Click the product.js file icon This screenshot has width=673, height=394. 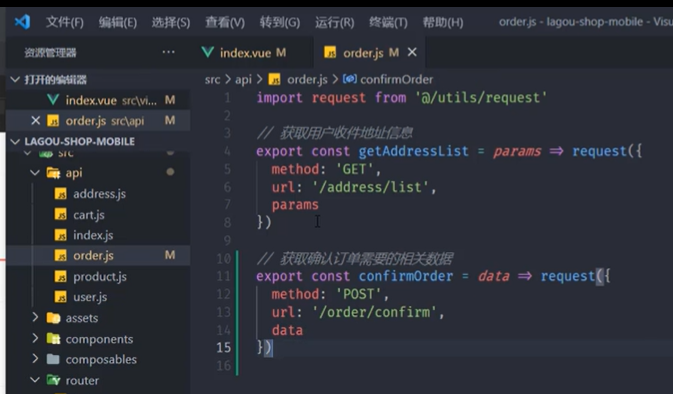pos(61,276)
